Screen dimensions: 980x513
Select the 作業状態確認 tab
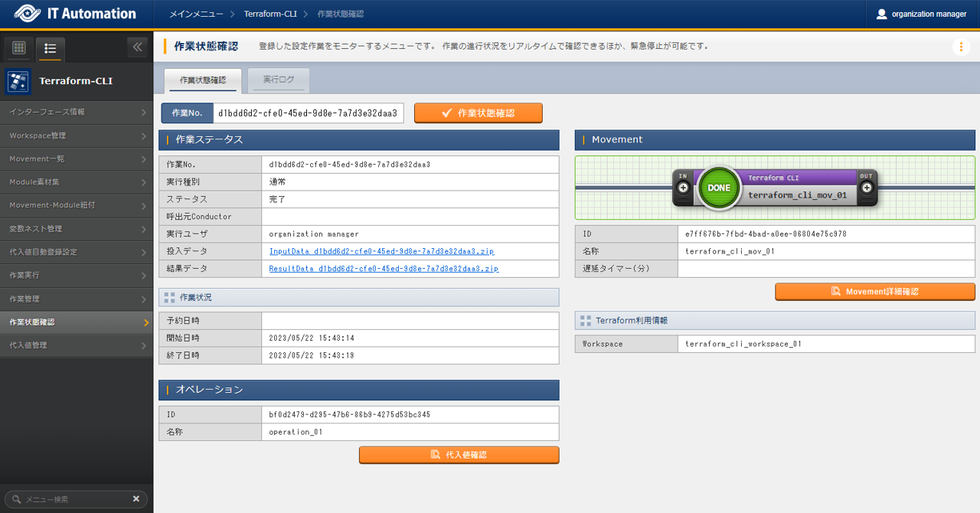(203, 80)
